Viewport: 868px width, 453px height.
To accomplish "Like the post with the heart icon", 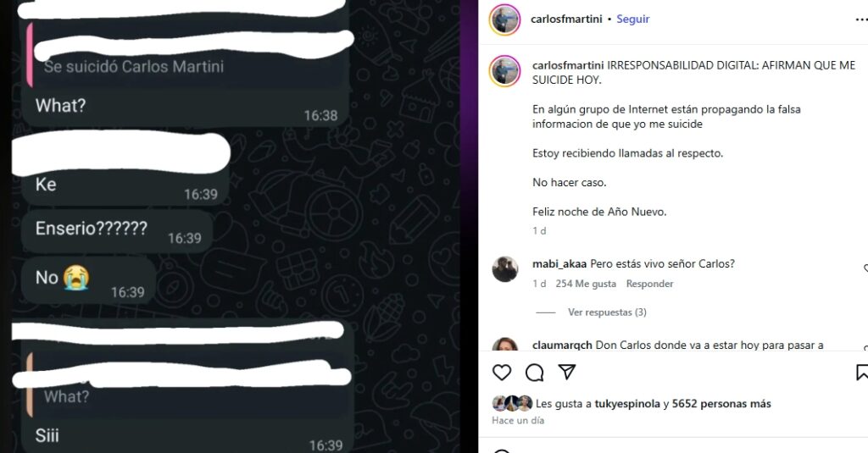I will point(502,373).
